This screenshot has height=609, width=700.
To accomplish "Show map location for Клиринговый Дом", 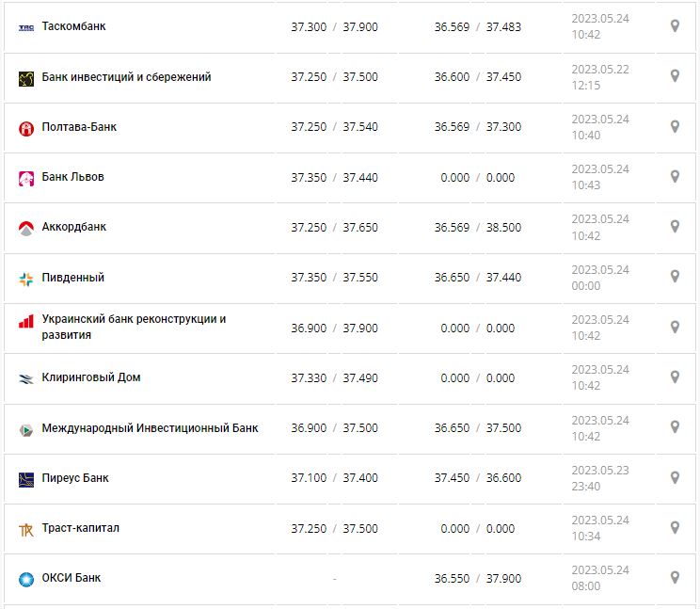I will (675, 377).
